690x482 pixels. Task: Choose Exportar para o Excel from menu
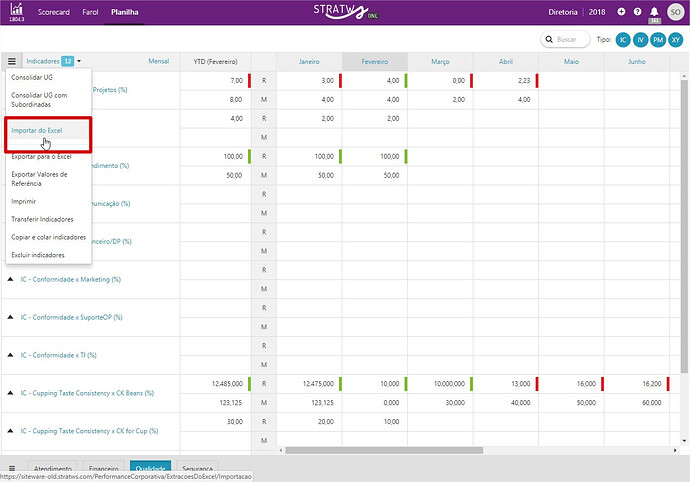click(40, 157)
